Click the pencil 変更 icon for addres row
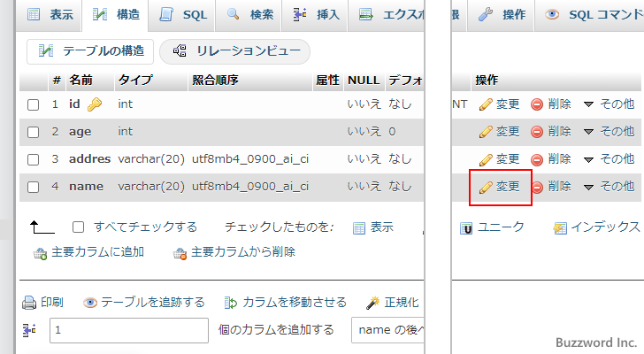This screenshot has height=354, width=644. (x=486, y=160)
